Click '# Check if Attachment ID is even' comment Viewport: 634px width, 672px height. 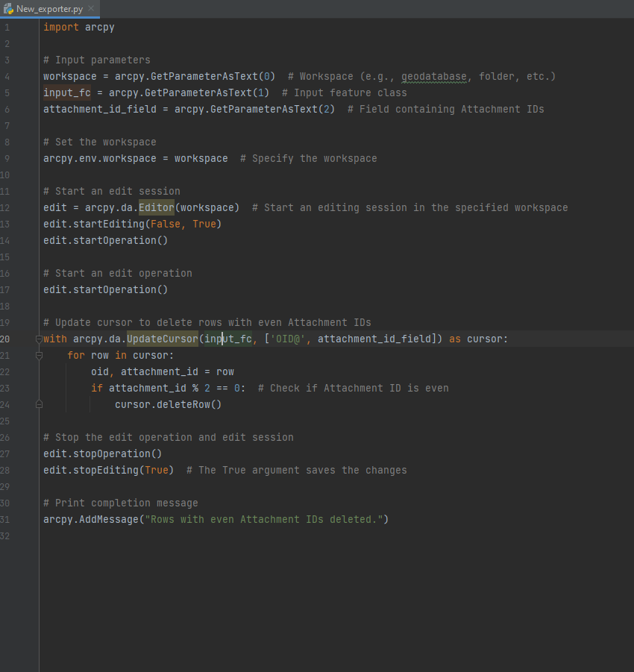[x=354, y=389]
